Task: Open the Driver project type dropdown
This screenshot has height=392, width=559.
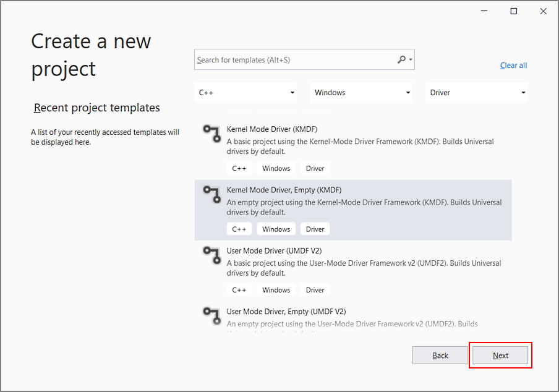Action: [x=476, y=92]
